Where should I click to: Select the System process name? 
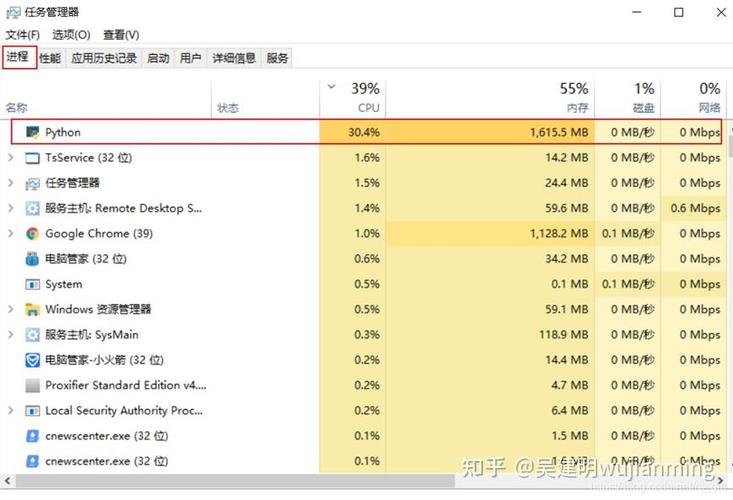[x=64, y=284]
